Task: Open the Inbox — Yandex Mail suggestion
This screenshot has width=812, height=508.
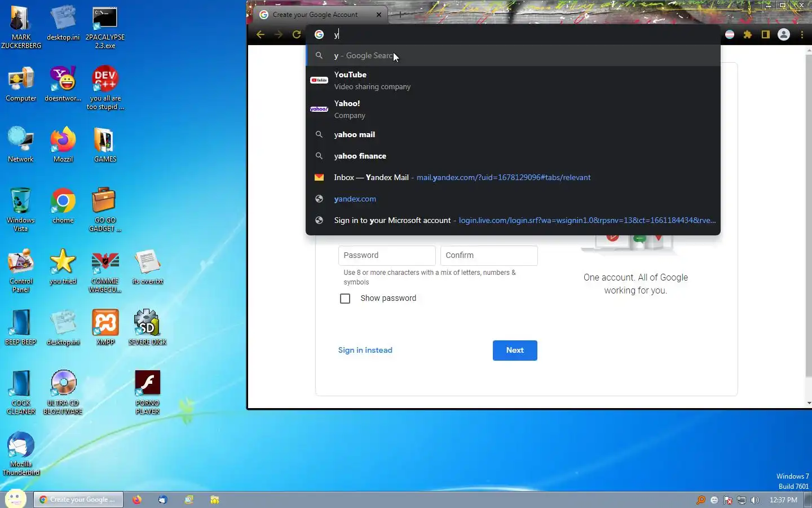Action: [513, 177]
